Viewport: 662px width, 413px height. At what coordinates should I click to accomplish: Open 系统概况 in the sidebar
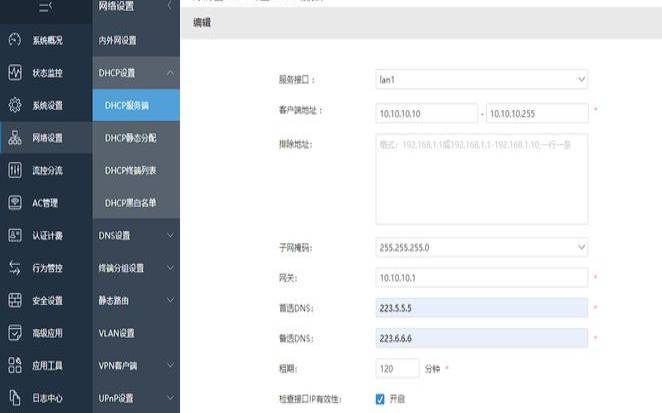click(x=46, y=40)
